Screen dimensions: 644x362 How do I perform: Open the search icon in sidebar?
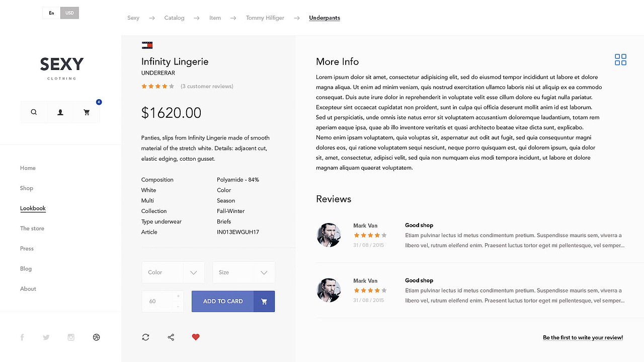click(34, 112)
